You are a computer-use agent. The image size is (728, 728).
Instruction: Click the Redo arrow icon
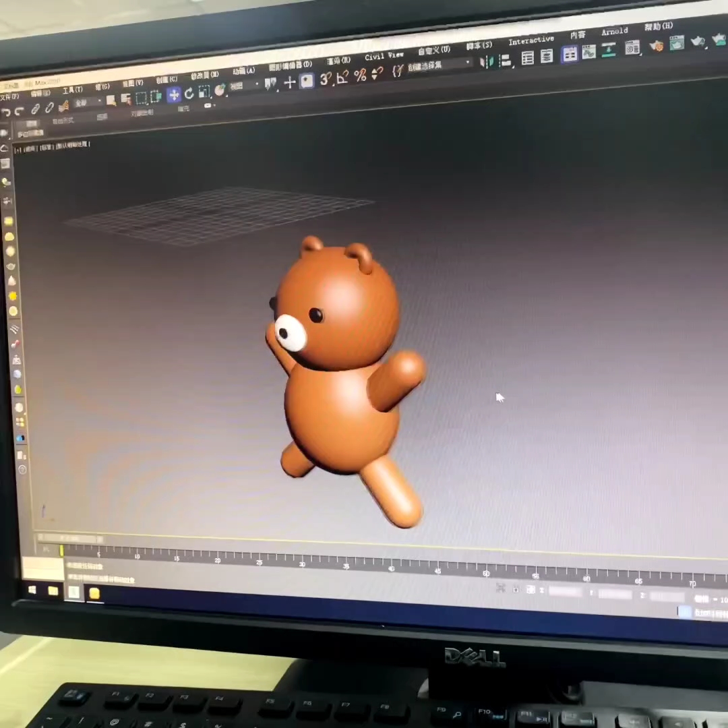click(20, 111)
